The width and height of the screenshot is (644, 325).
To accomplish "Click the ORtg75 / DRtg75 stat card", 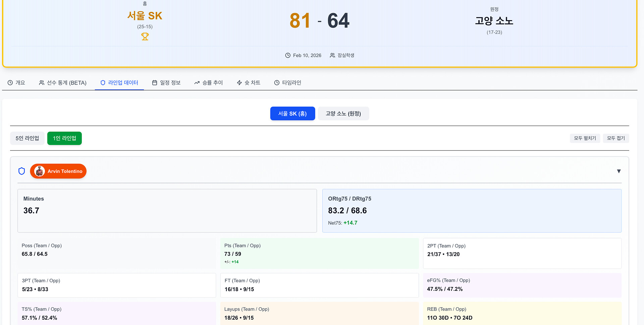I will 472,211.
